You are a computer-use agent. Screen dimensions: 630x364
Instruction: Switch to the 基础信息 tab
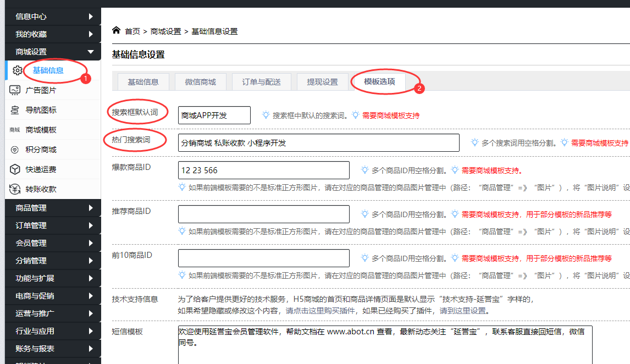click(x=143, y=82)
